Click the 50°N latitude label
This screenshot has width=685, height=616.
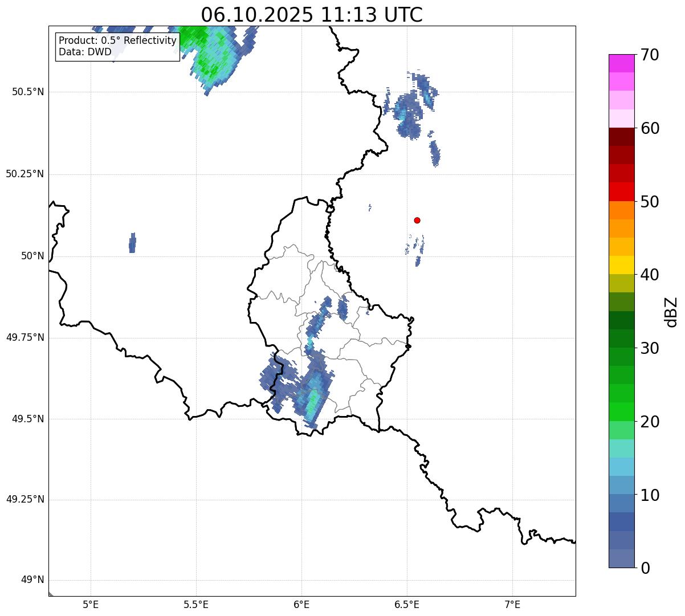pyautogui.click(x=32, y=256)
